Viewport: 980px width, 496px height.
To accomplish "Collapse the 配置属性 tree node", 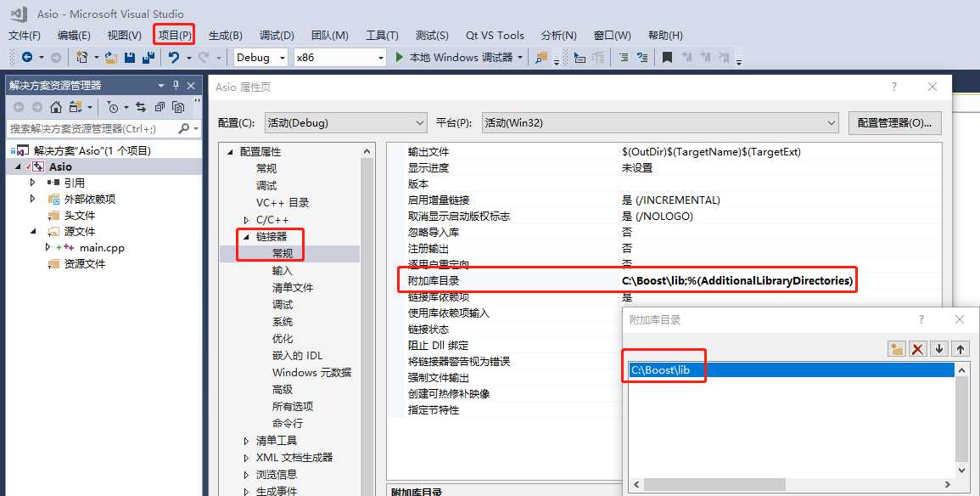I will click(x=229, y=152).
